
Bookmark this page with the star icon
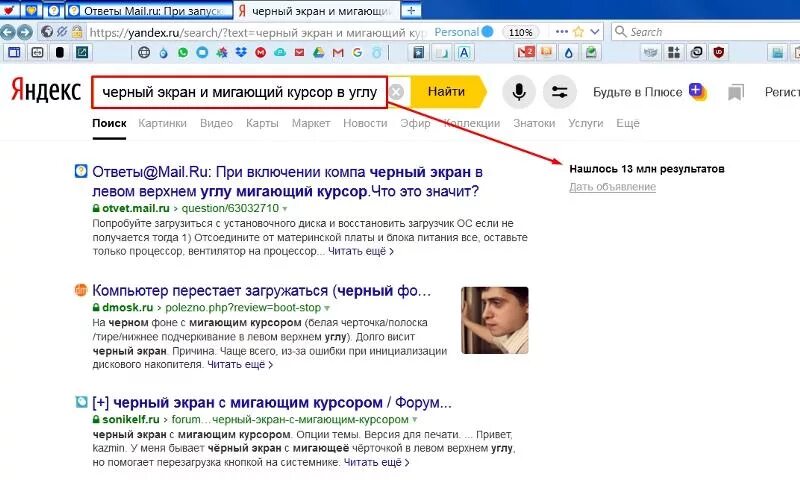coord(578,32)
